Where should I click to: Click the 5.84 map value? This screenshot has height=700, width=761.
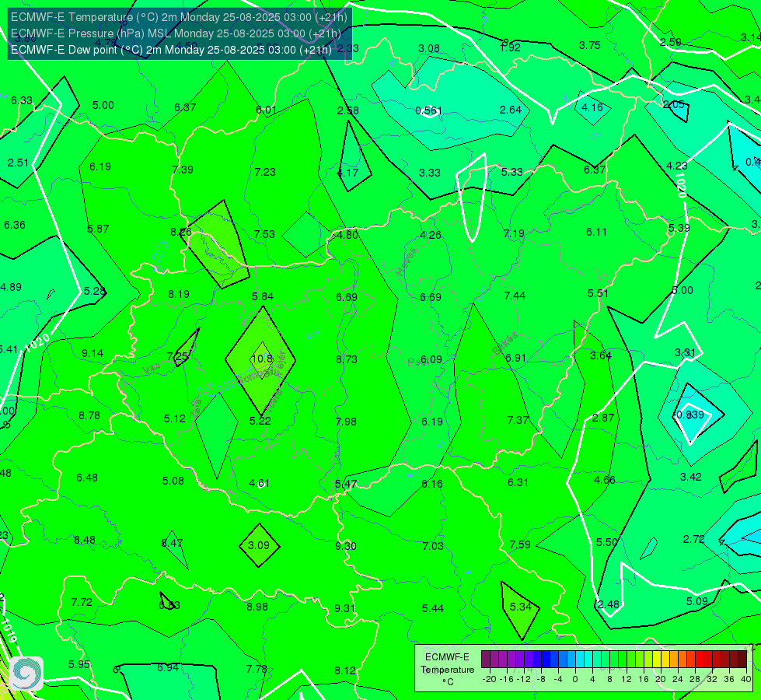click(x=263, y=296)
